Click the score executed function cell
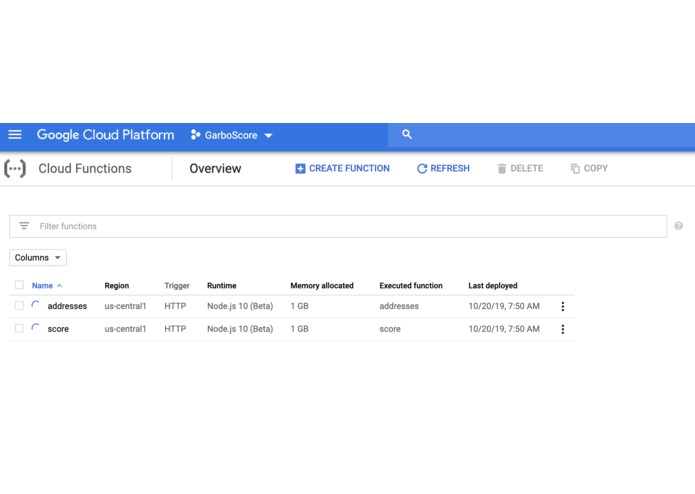This screenshot has height=494, width=695. click(x=390, y=329)
